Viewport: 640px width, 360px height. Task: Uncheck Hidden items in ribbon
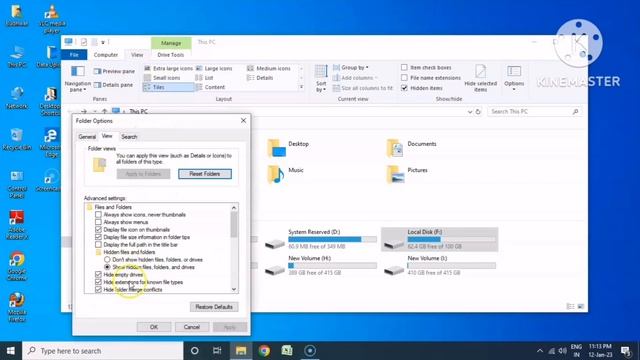[404, 88]
